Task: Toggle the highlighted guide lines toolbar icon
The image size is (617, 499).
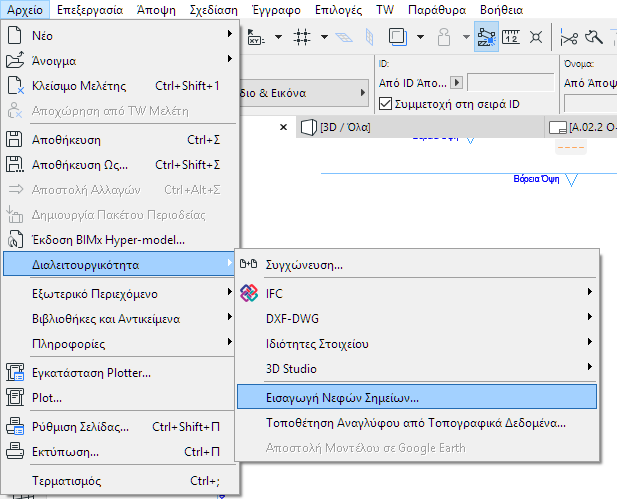Action: pos(486,37)
